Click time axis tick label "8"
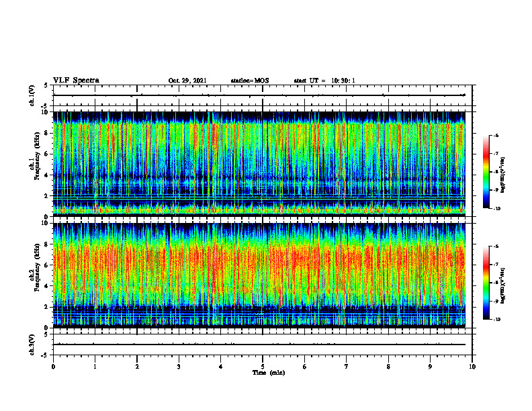The width and height of the screenshot is (532, 411). tap(388, 367)
